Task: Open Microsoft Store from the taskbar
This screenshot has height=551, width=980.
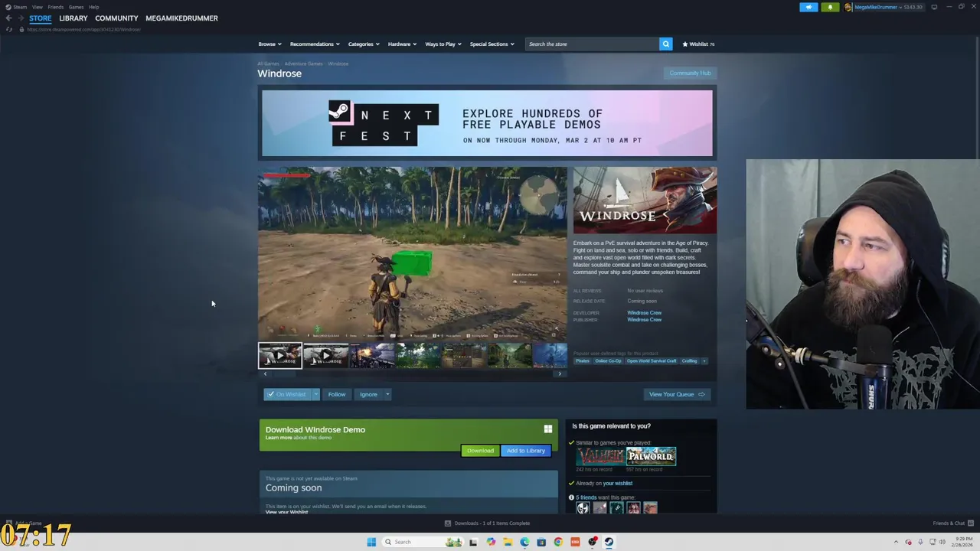Action: coord(541,542)
